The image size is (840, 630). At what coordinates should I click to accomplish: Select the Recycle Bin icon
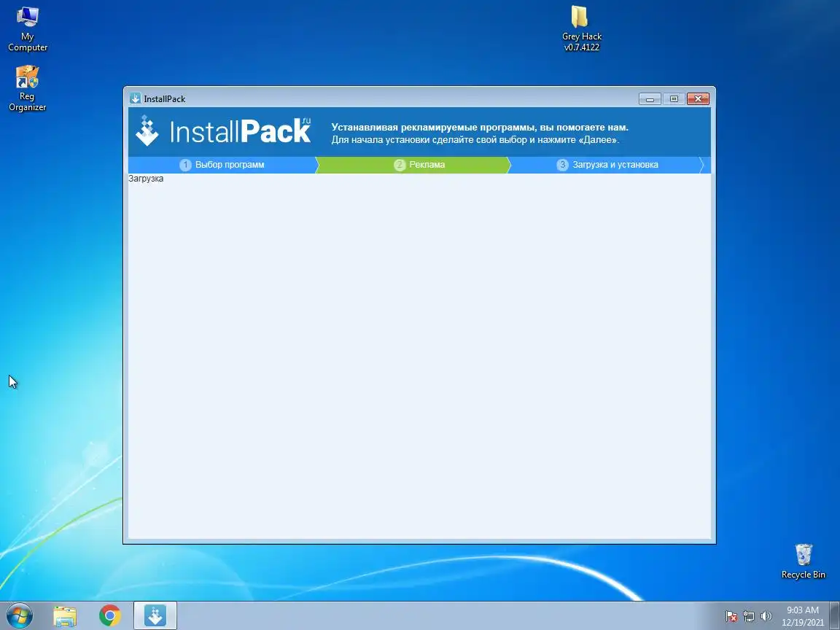(x=803, y=561)
